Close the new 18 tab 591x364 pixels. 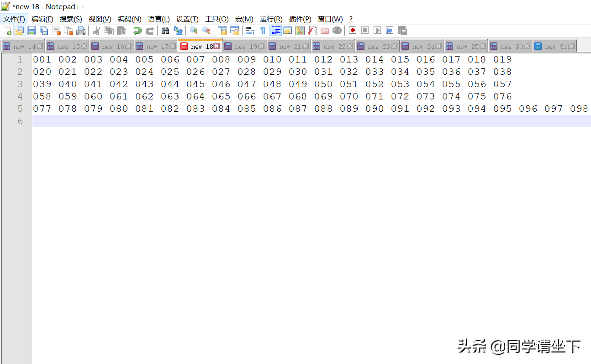pyautogui.click(x=216, y=46)
